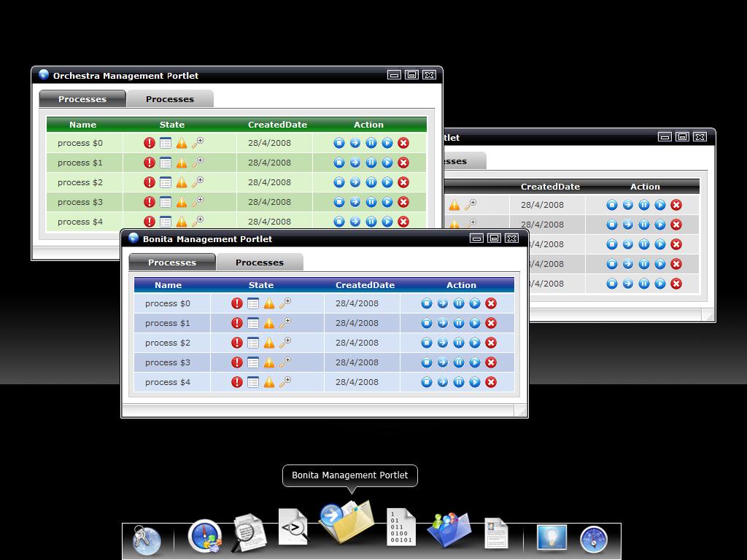Delete process $1 with red X in Orchestra
The width and height of the screenshot is (747, 560).
point(403,163)
